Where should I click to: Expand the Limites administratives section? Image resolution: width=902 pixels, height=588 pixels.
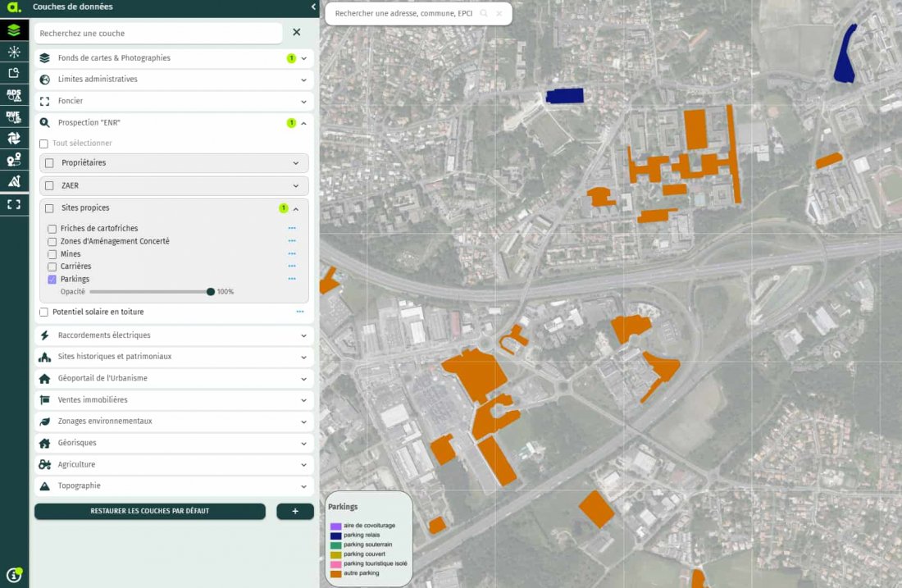pos(303,80)
